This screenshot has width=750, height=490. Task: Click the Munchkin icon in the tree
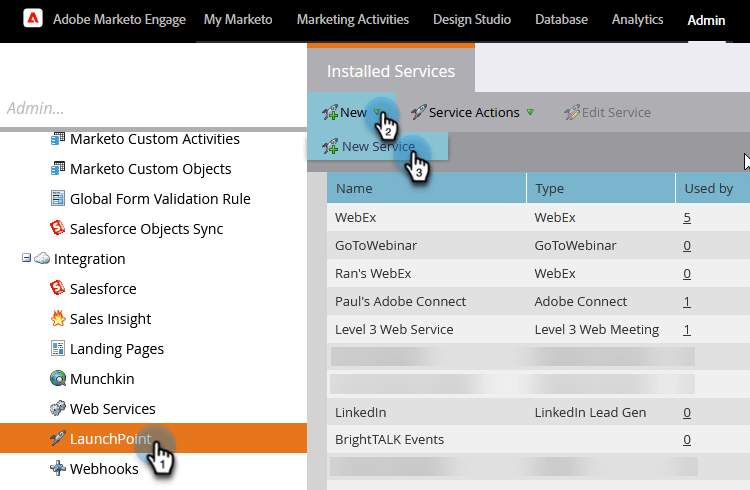point(58,379)
